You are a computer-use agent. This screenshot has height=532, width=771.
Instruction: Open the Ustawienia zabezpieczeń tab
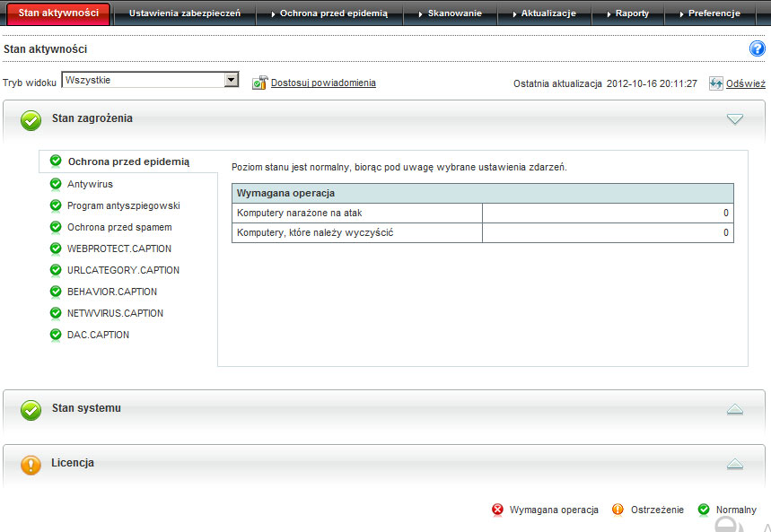pyautogui.click(x=184, y=13)
